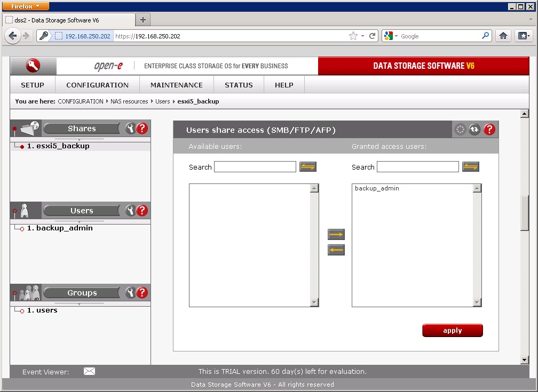The width and height of the screenshot is (538, 392).
Task: Open the HELP menu
Action: (x=284, y=85)
